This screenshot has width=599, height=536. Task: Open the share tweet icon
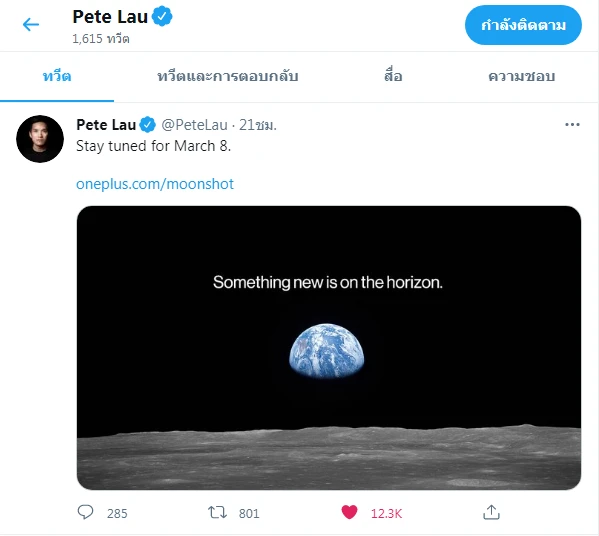(x=491, y=512)
